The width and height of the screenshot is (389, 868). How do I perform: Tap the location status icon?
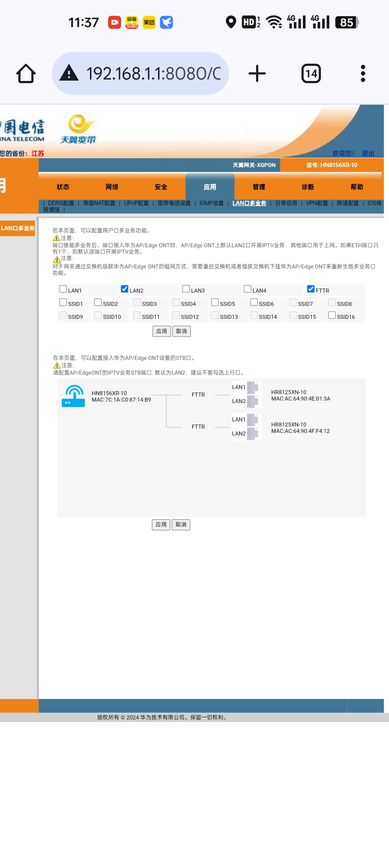pos(231,22)
